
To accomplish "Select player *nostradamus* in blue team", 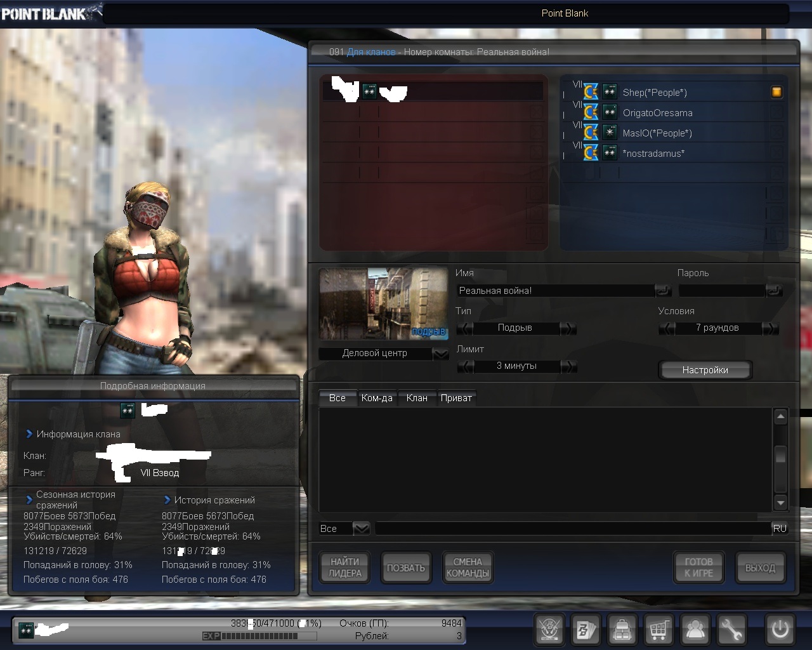I will point(653,154).
